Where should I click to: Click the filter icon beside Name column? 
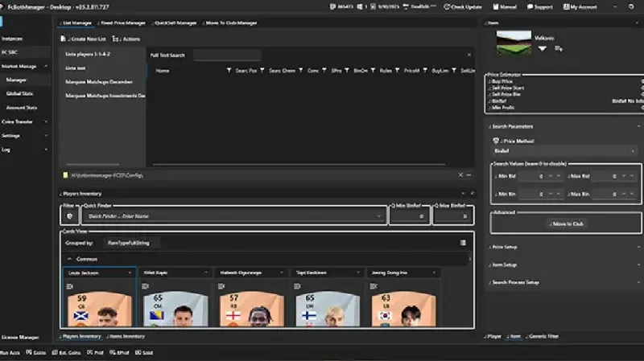pos(229,71)
